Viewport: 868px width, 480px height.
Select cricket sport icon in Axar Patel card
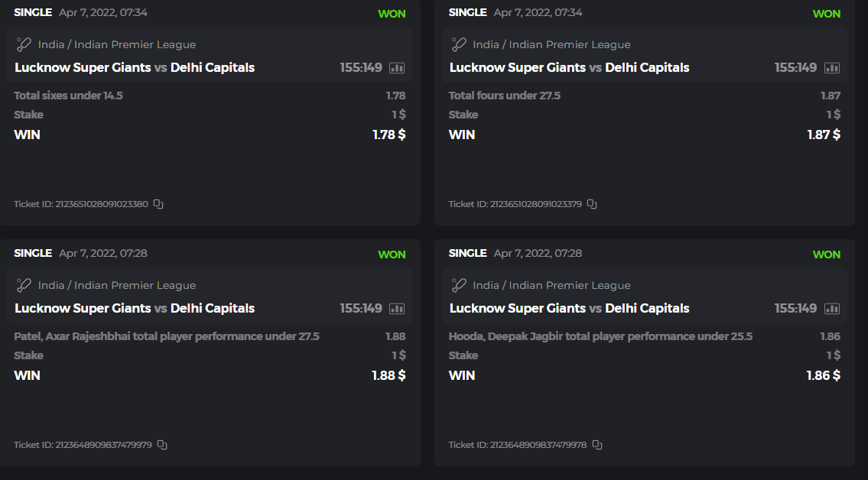click(x=24, y=285)
